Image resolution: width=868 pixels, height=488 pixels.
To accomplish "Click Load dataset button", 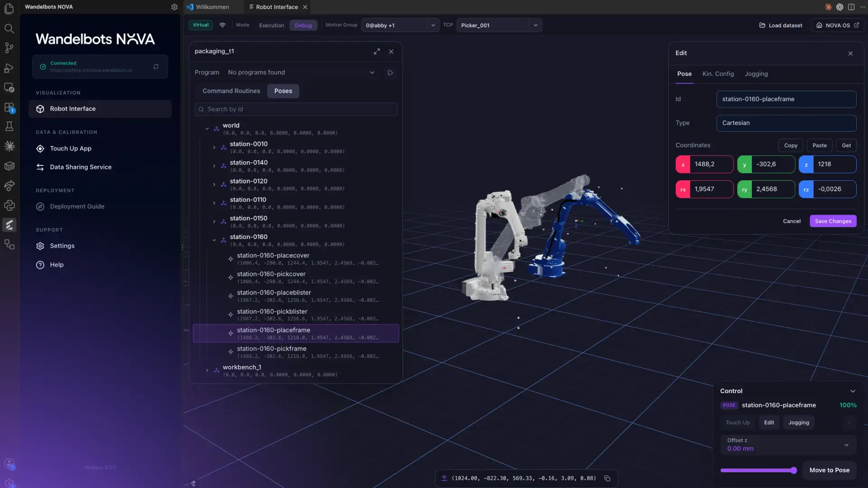I will coord(781,25).
